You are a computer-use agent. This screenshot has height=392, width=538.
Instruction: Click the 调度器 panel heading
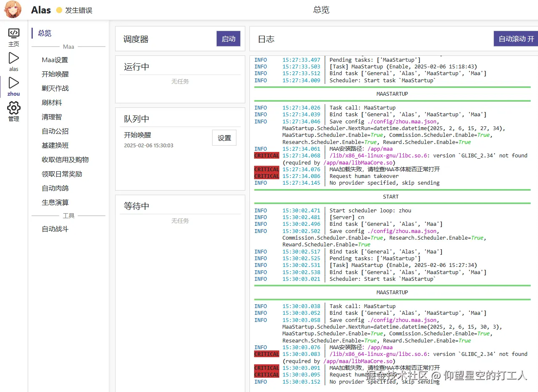pos(136,39)
